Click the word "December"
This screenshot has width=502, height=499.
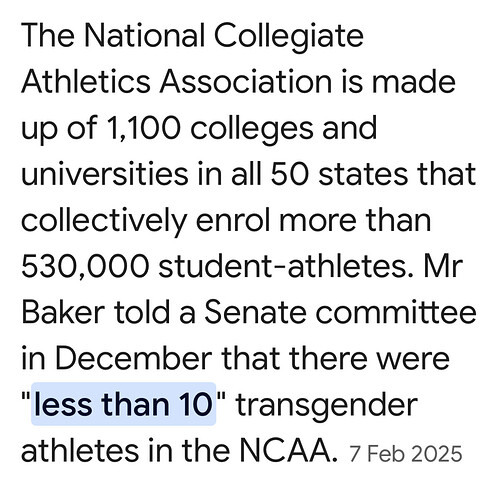click(134, 358)
